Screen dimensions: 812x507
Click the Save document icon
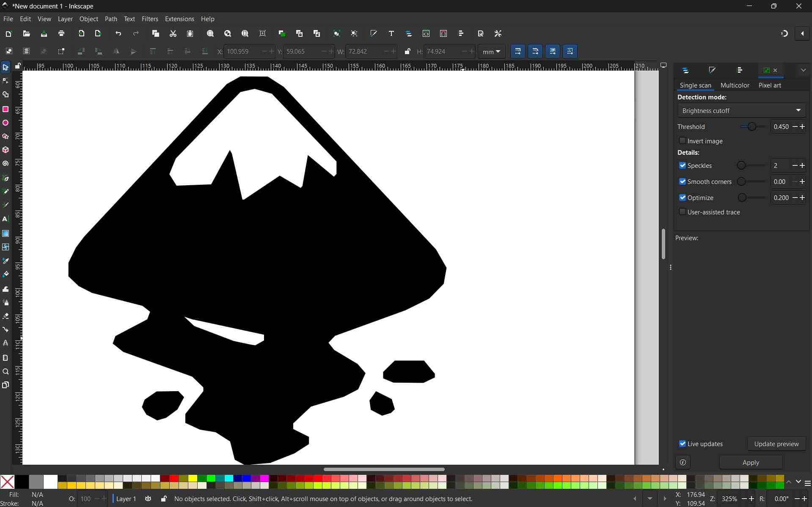(x=44, y=33)
